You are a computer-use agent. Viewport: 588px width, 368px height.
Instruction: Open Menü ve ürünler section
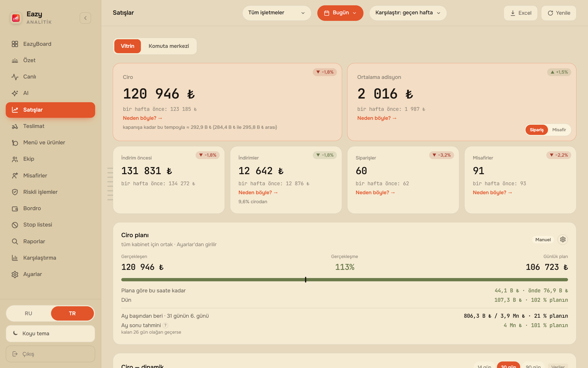coord(50,142)
